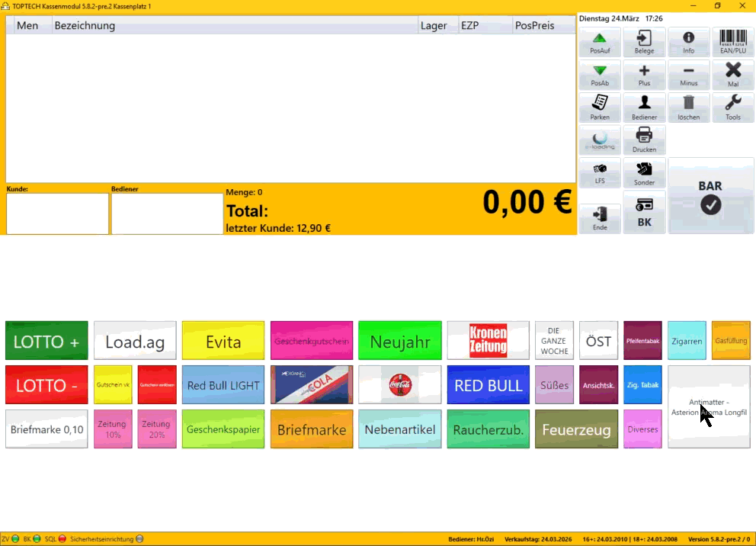This screenshot has width=756, height=546.
Task: Click the Bediener input field
Action: click(x=167, y=214)
